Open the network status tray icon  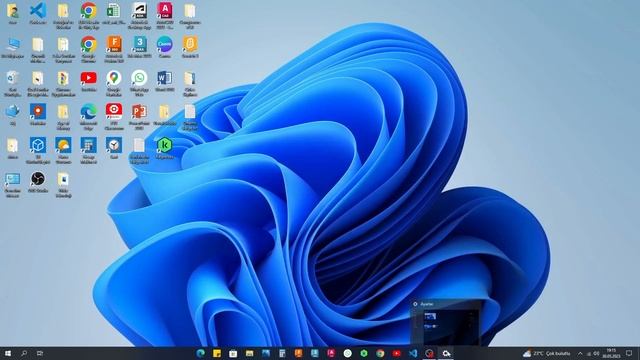click(x=589, y=353)
